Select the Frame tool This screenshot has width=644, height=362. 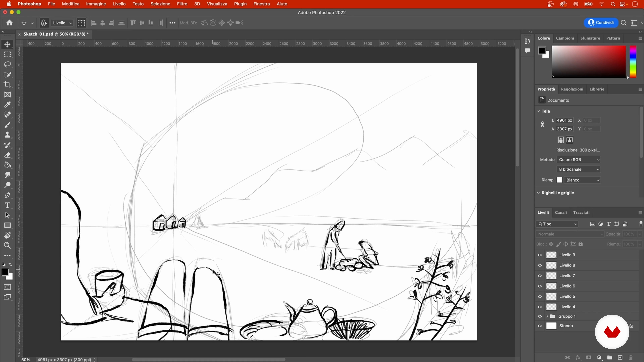click(x=7, y=95)
